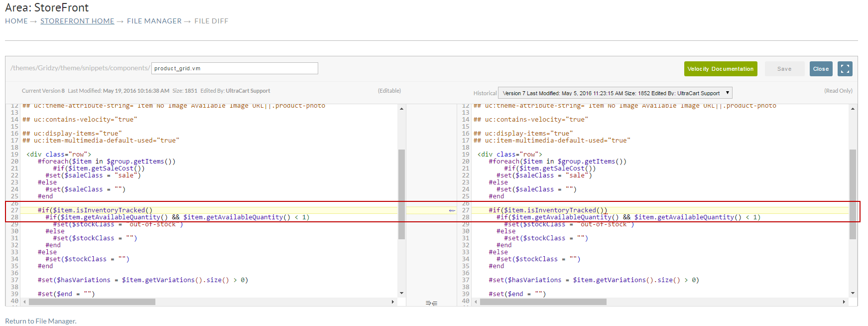Image resolution: width=868 pixels, height=326 pixels.
Task: Click left pane horizontal scrollbar left arrow
Action: coord(24,302)
